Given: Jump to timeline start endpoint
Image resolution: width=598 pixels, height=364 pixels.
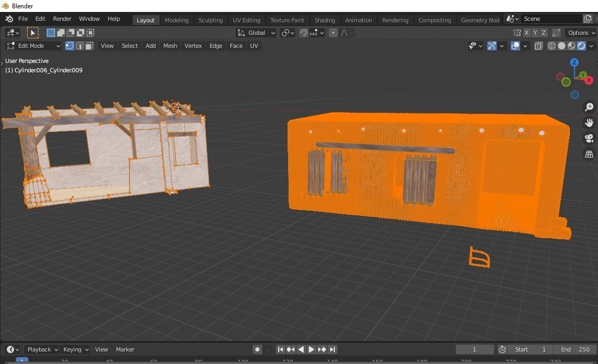Looking at the screenshot, I should point(280,349).
